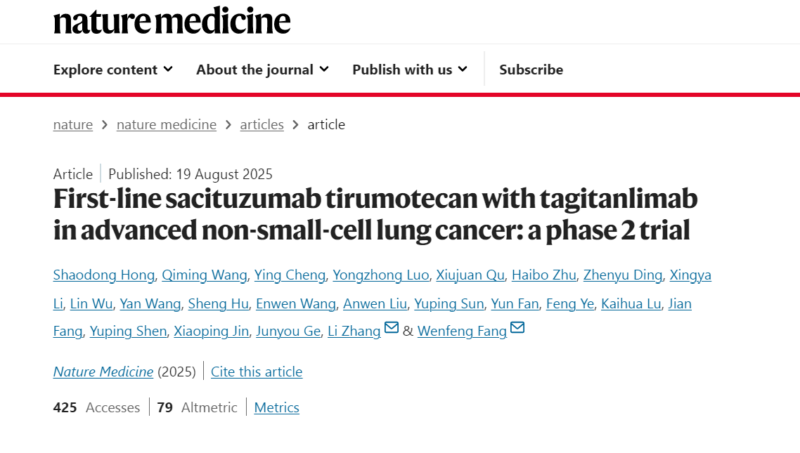Viewport: 800px width, 453px height.
Task: Select author Qiming Wang link
Action: [x=204, y=275]
